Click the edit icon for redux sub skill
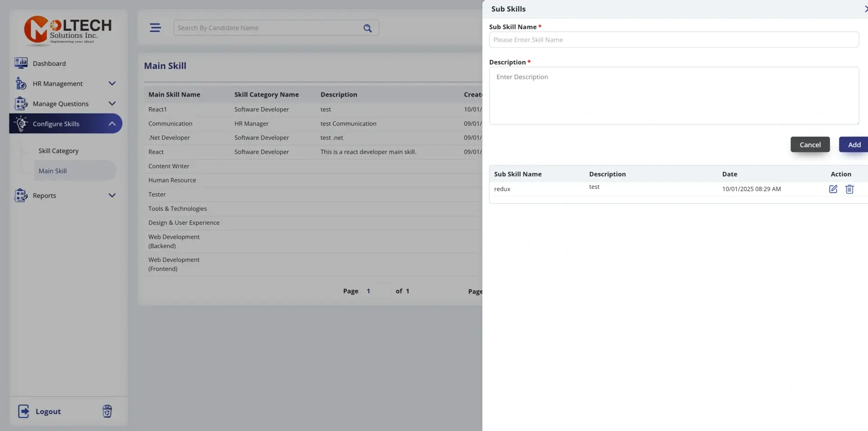The height and width of the screenshot is (431, 868). (833, 189)
